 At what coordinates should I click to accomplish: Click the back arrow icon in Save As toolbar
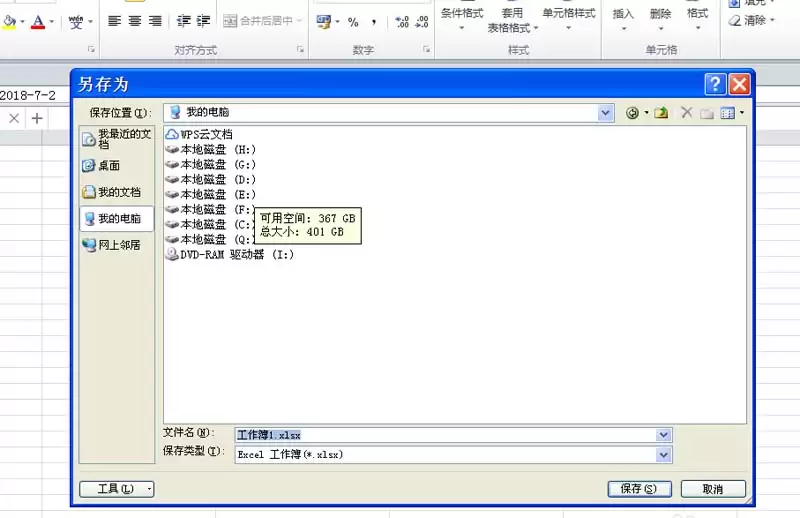(632, 113)
